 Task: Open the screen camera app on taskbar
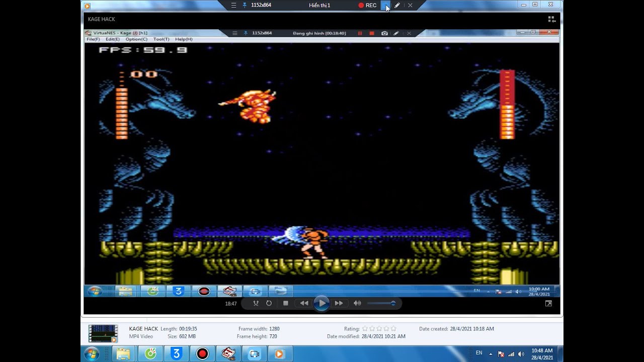click(x=255, y=354)
